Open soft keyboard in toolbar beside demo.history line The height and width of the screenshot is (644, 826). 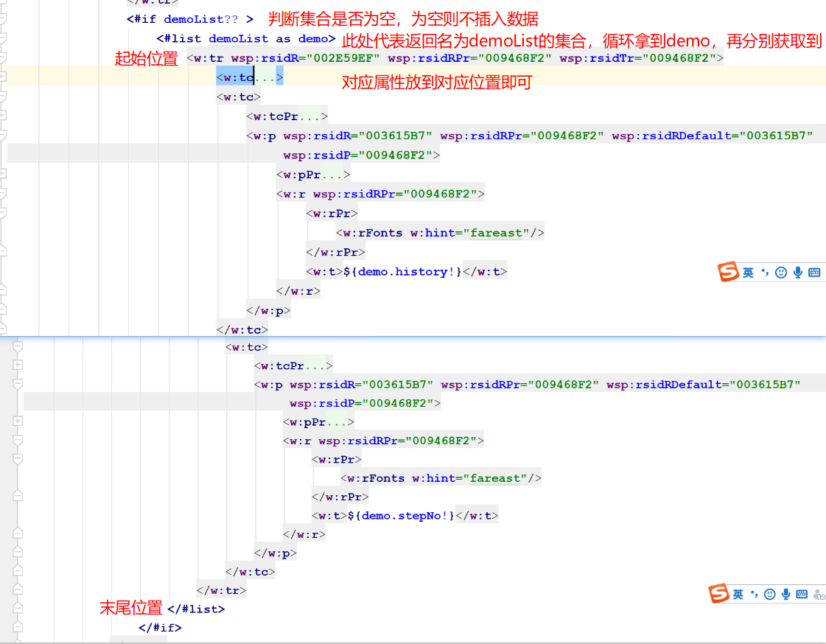pyautogui.click(x=814, y=272)
